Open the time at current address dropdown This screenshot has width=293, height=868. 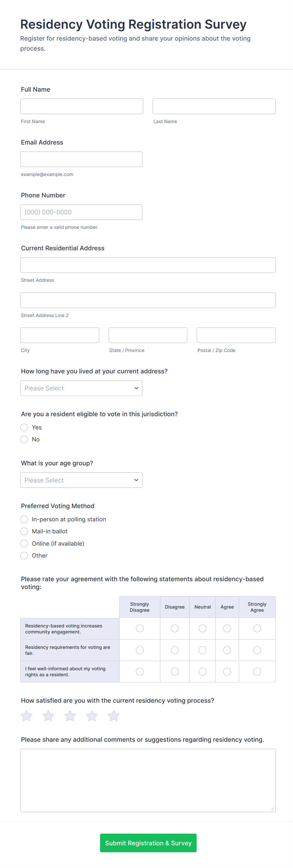81,388
